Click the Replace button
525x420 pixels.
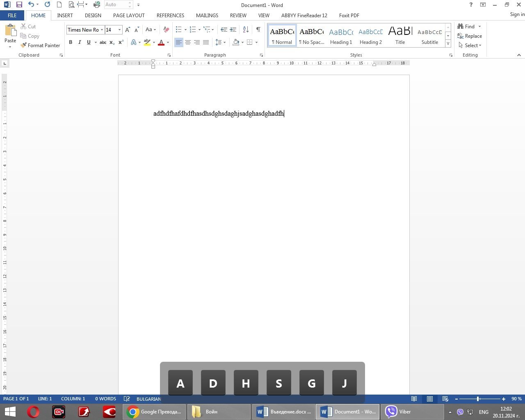tap(470, 36)
